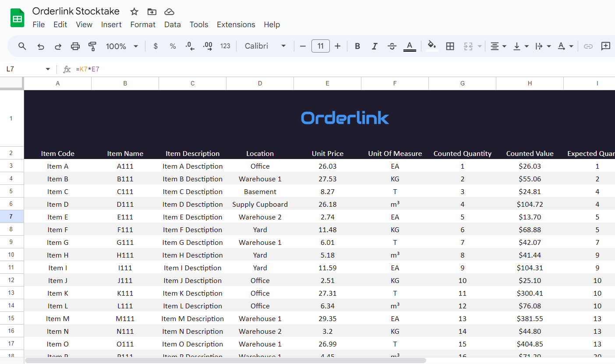Redo the last action
Screen dimensions: 615x364
point(58,46)
